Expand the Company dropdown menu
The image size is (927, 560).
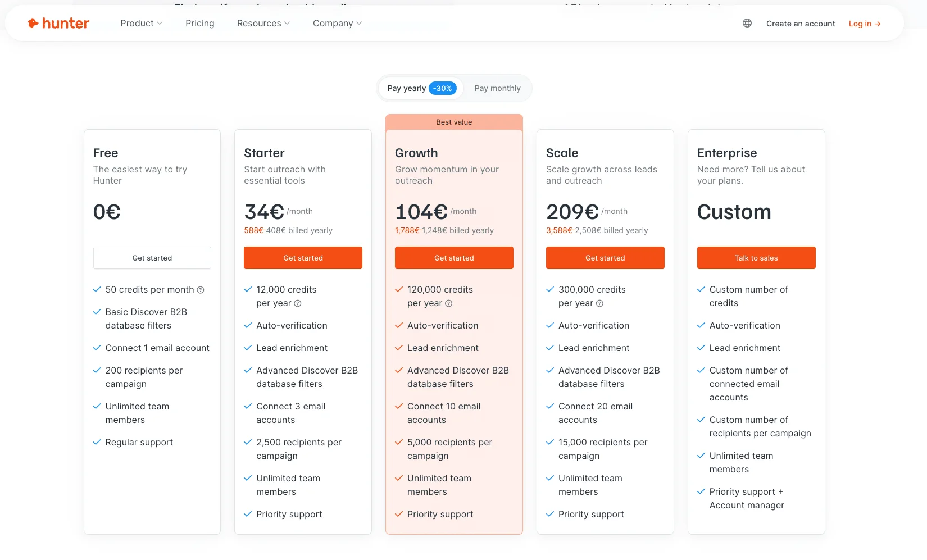coord(338,23)
